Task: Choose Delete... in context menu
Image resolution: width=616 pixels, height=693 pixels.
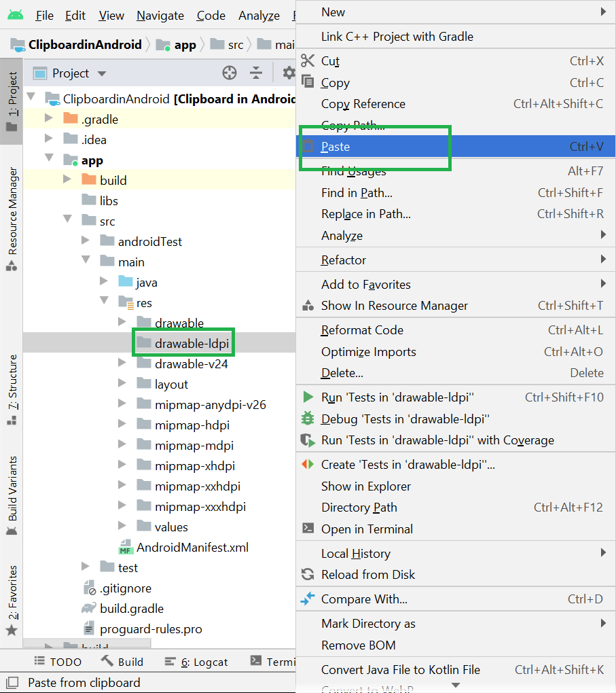Action: (x=456, y=373)
